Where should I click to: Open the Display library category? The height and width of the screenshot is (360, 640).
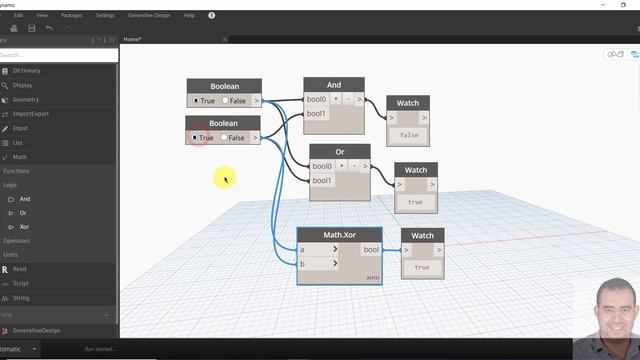pos(58,85)
